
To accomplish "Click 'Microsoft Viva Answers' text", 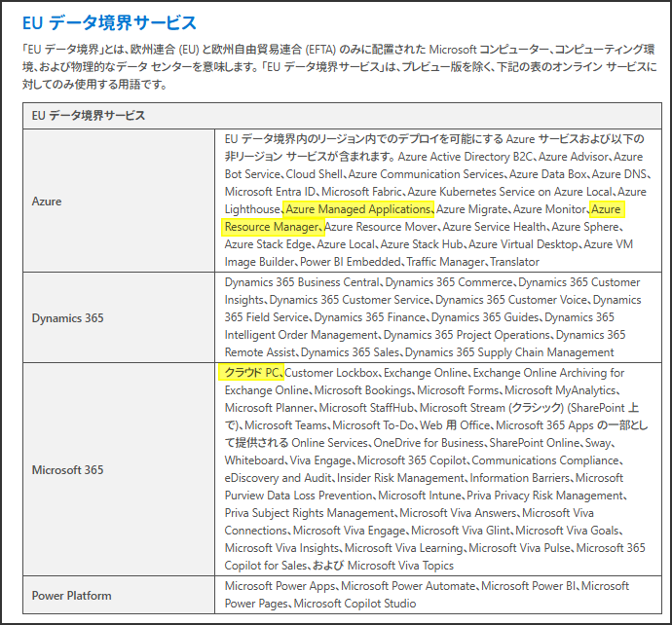I will (458, 514).
